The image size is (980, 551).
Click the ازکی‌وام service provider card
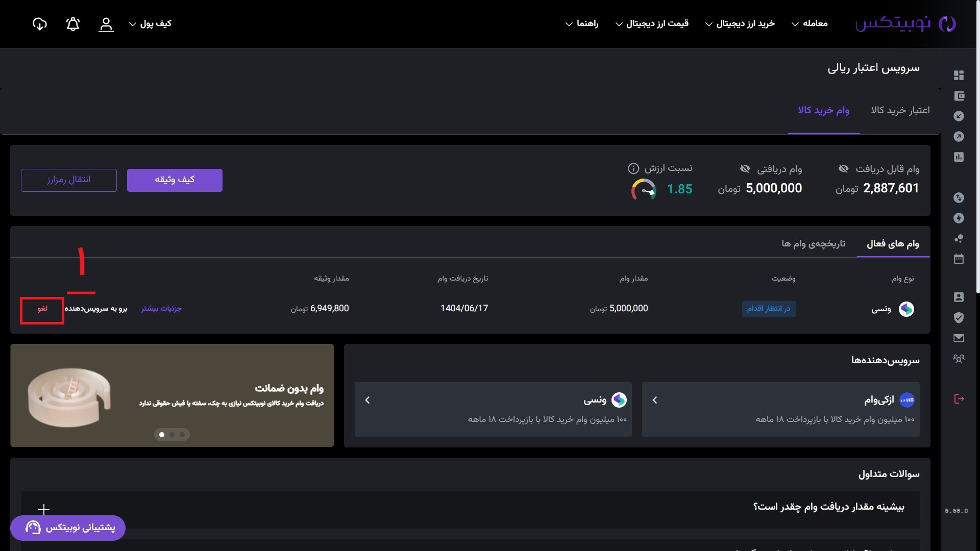point(780,409)
